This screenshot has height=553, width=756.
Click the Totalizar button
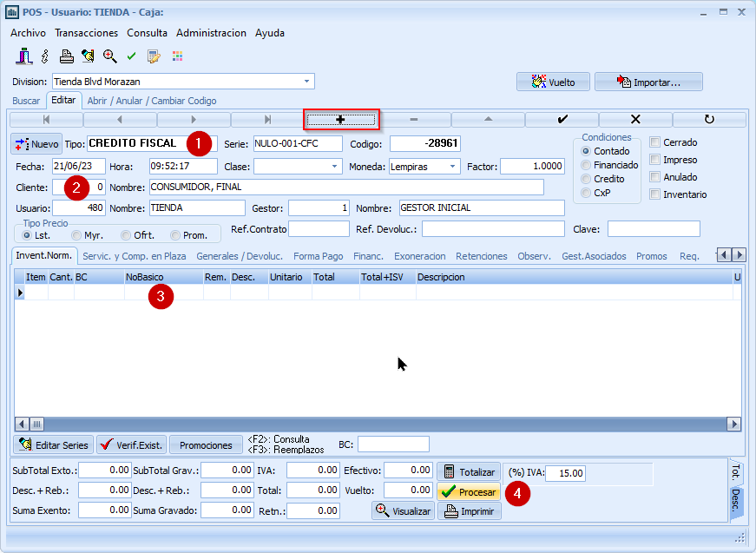pos(469,472)
